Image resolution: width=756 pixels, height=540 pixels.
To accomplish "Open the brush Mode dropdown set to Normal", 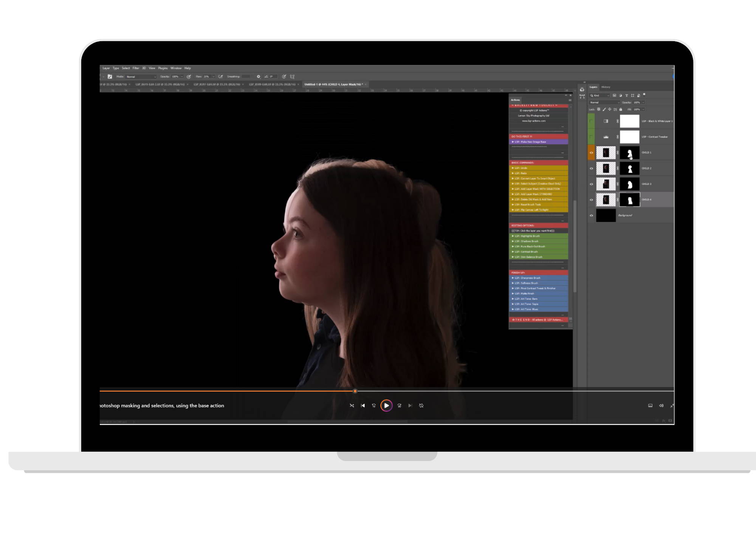I will click(x=141, y=77).
